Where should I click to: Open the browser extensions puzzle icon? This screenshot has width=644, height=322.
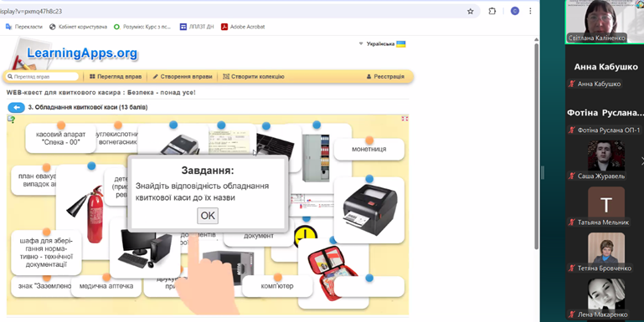[492, 12]
